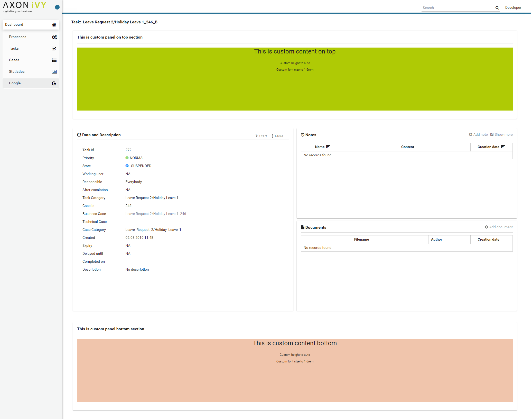
Task: Open the Dashboard home icon
Action: pos(54,25)
